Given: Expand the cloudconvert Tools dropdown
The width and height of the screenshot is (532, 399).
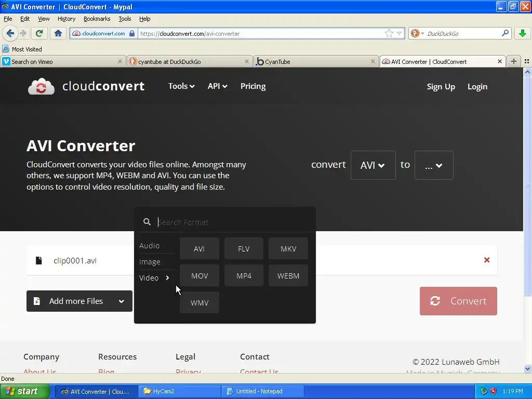Looking at the screenshot, I should [x=181, y=86].
